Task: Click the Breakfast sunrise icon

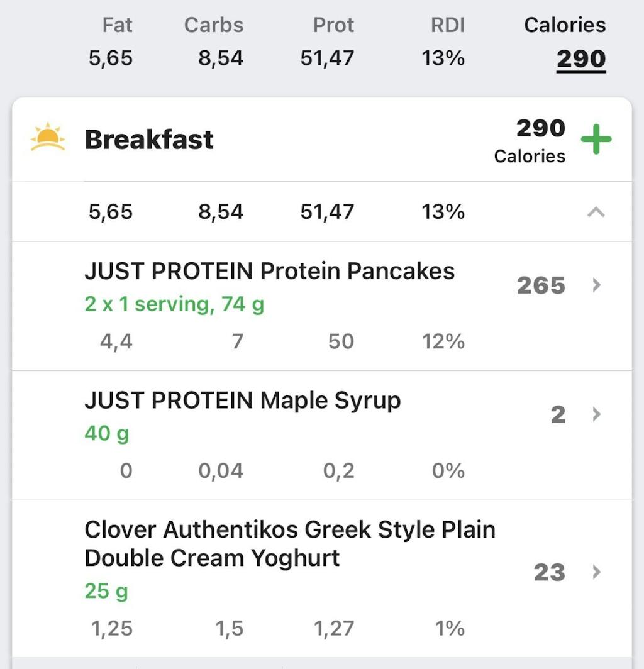Action: tap(48, 138)
